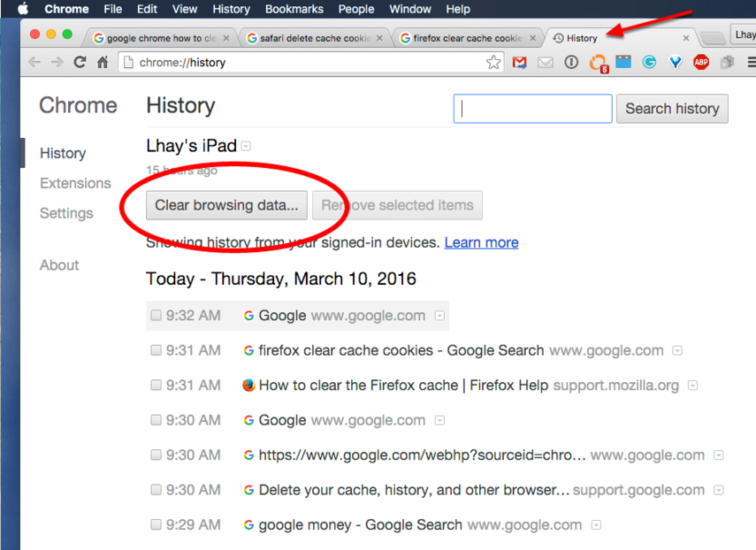Tick the checkbox for 'google money - Google Search'
Viewport: 756px width, 550px height.
pos(156,524)
